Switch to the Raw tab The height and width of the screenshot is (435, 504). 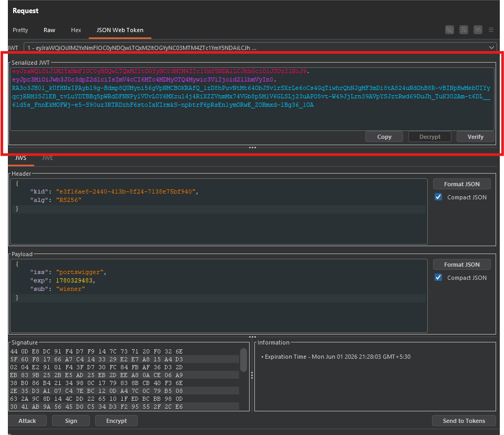click(49, 30)
